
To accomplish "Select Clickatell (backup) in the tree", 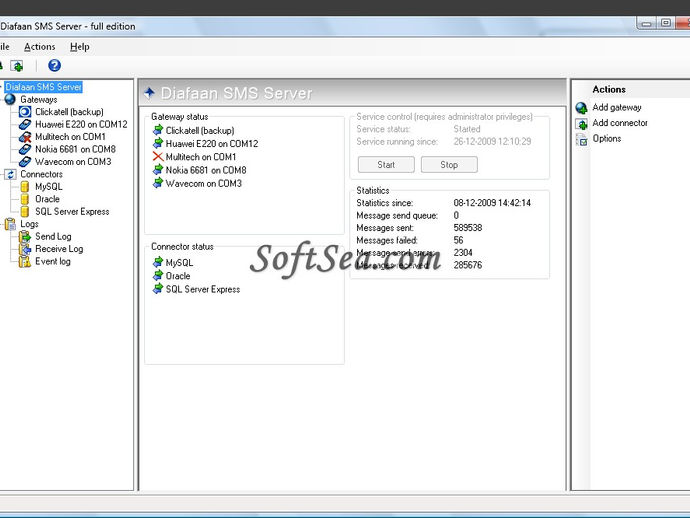I will [69, 112].
